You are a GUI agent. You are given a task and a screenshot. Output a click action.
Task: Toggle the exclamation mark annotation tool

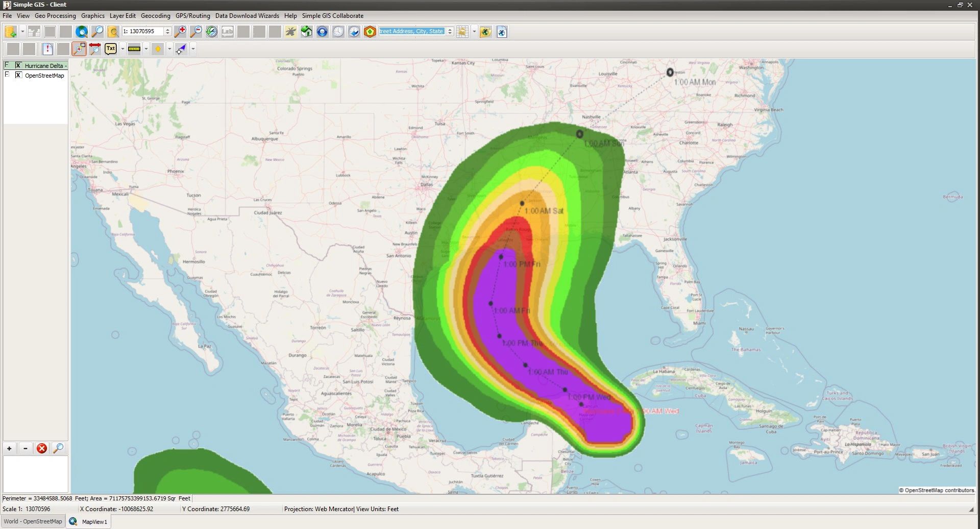click(46, 49)
